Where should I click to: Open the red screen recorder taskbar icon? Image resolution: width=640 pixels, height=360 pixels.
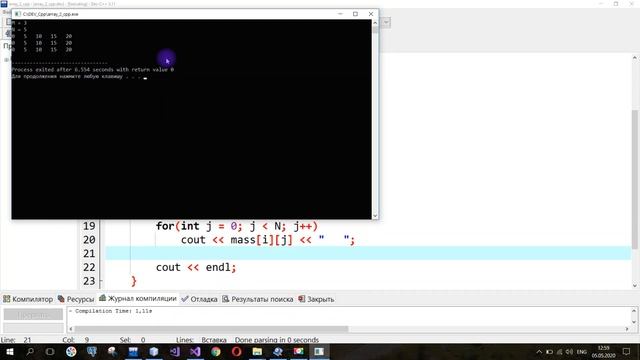(x=299, y=351)
